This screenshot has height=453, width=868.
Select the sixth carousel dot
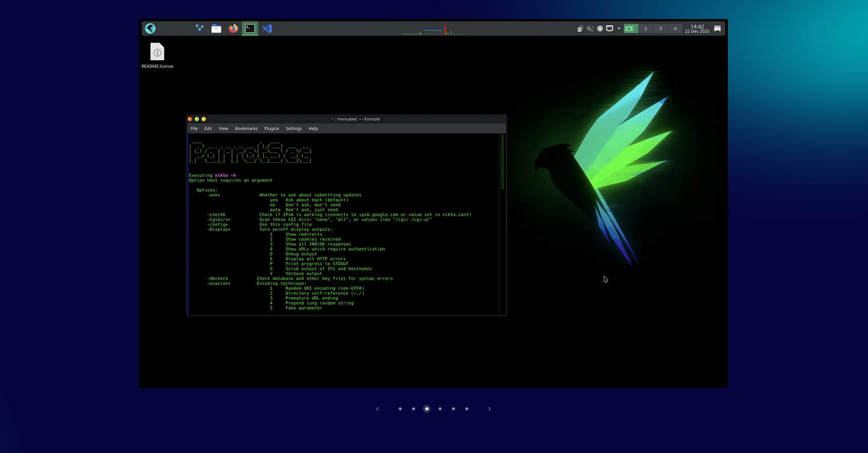(x=467, y=409)
